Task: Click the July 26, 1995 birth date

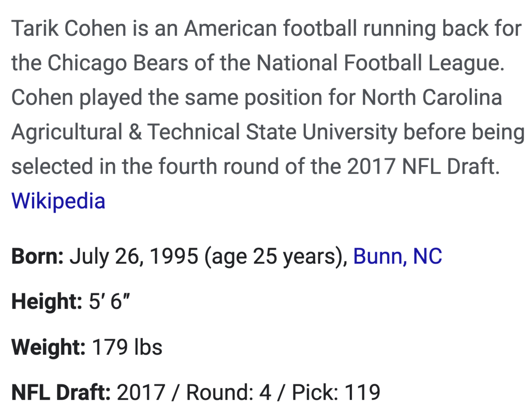Action: [x=134, y=257]
